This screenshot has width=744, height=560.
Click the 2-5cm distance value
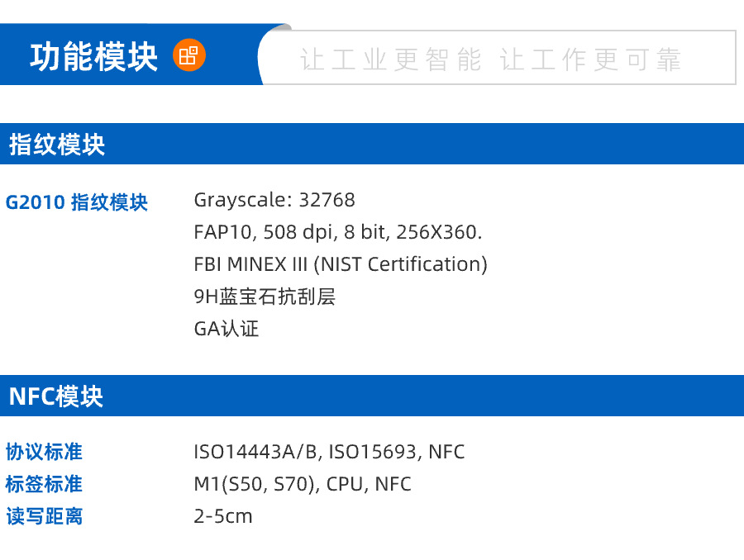[222, 516]
